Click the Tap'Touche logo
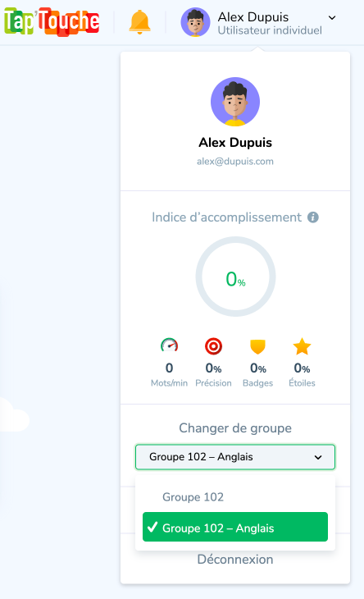The image size is (364, 599). tap(52, 22)
